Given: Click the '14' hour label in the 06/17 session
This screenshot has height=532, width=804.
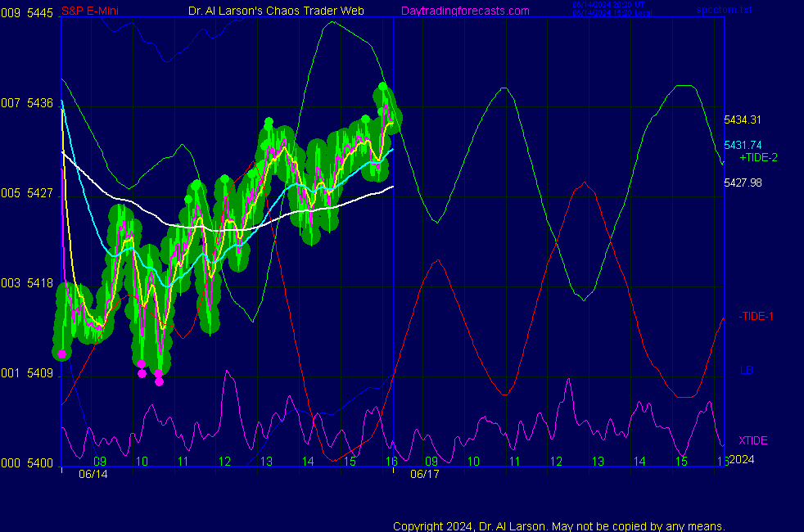Looking at the screenshot, I should coord(639,462).
